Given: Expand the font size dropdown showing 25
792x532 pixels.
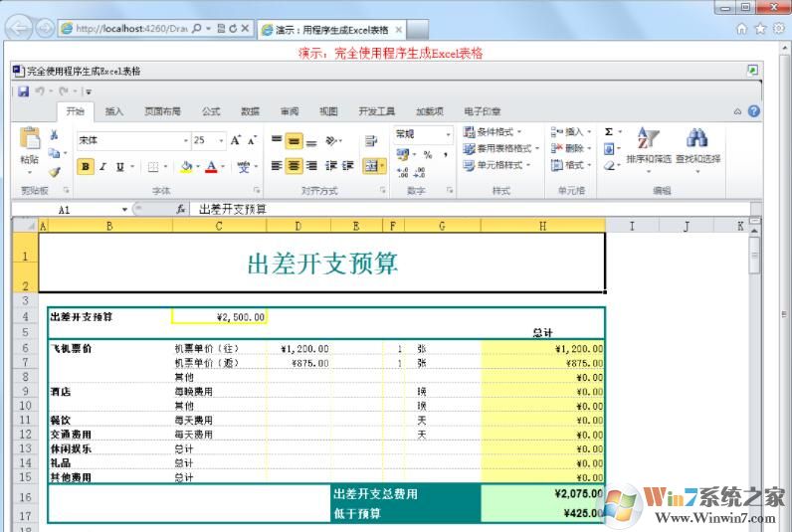Looking at the screenshot, I should tap(219, 141).
